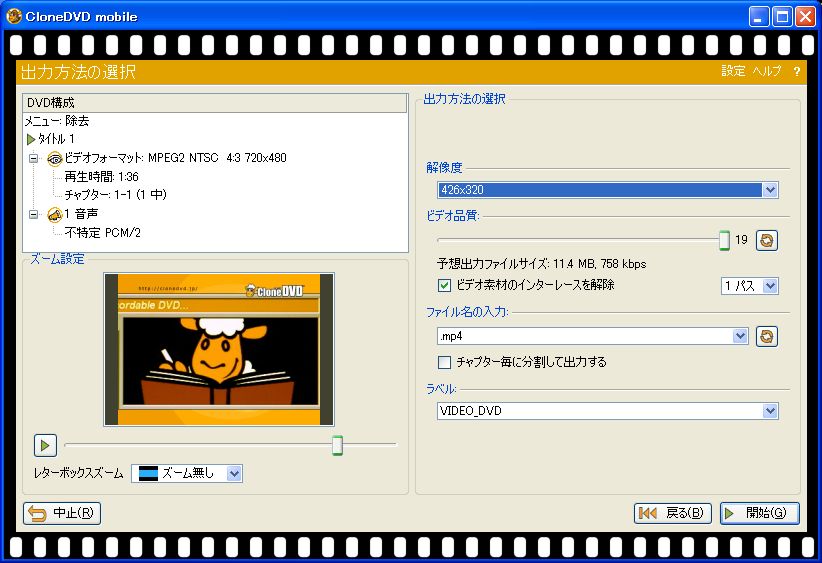Click the DVD構成 column header
This screenshot has height=563, width=822.
click(x=215, y=103)
